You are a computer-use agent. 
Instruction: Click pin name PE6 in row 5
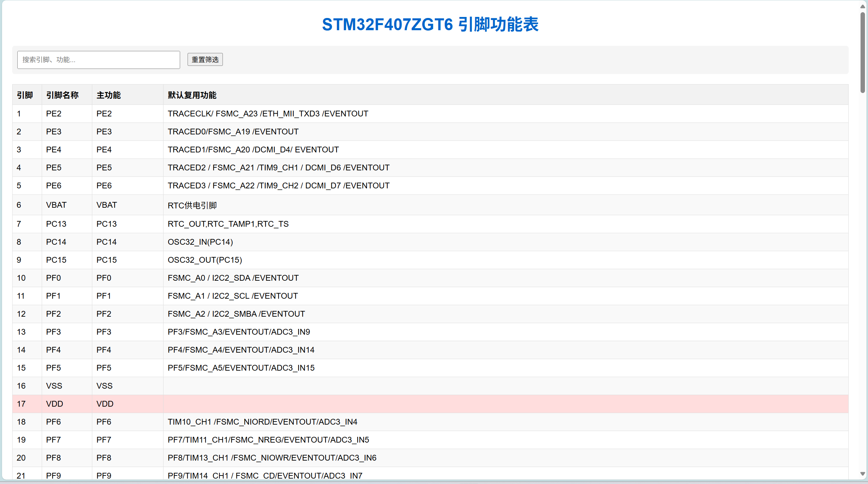click(x=67, y=186)
